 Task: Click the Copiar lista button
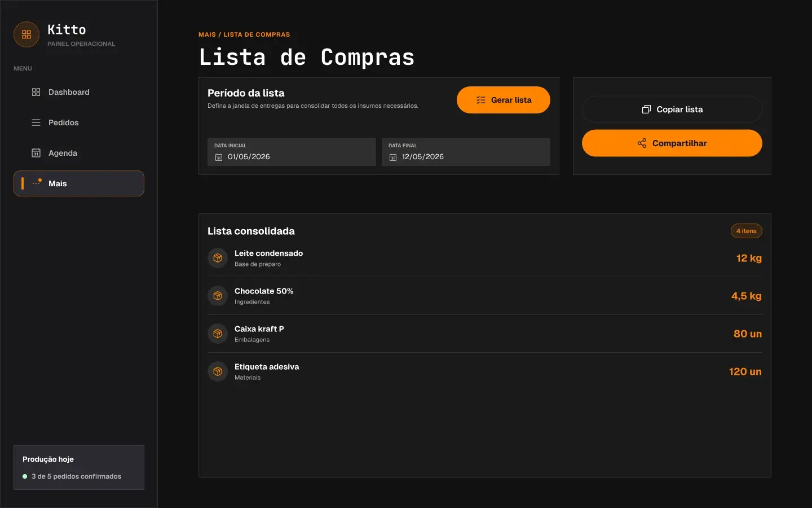[672, 110]
